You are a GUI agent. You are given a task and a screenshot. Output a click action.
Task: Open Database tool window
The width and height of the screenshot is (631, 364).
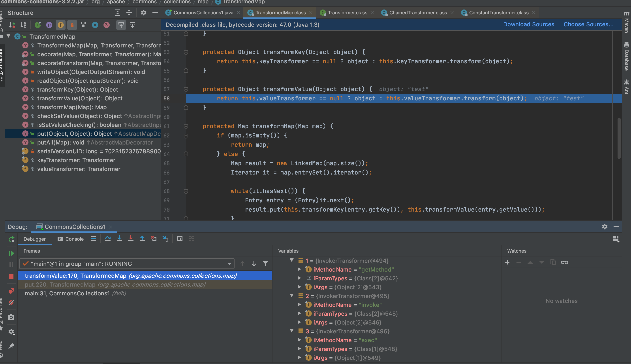627,56
